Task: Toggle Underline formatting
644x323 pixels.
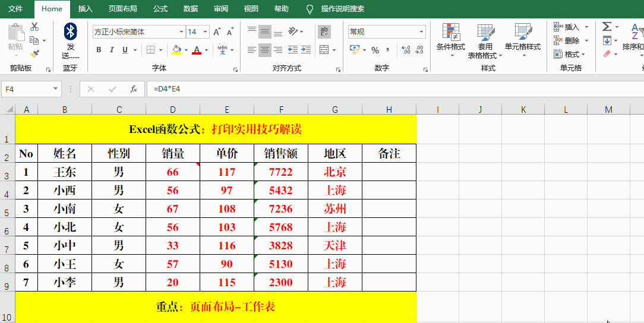Action: (x=124, y=50)
